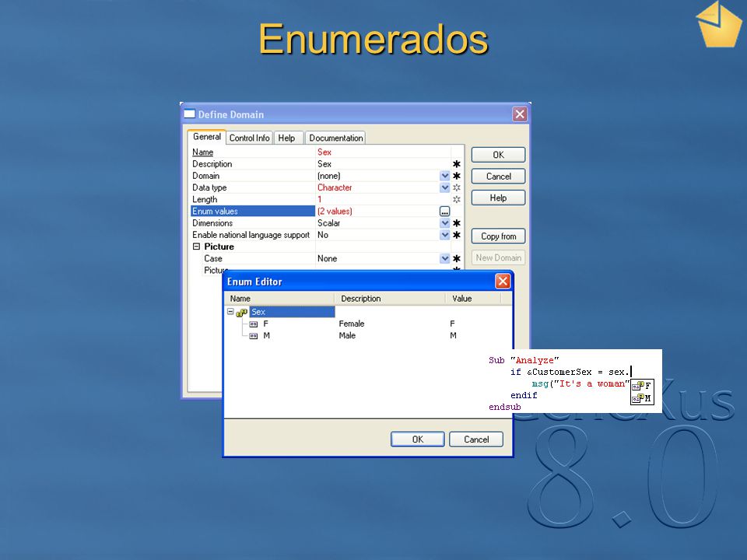This screenshot has height=560, width=747.
Task: Switch to the Control Info tab
Action: point(249,138)
